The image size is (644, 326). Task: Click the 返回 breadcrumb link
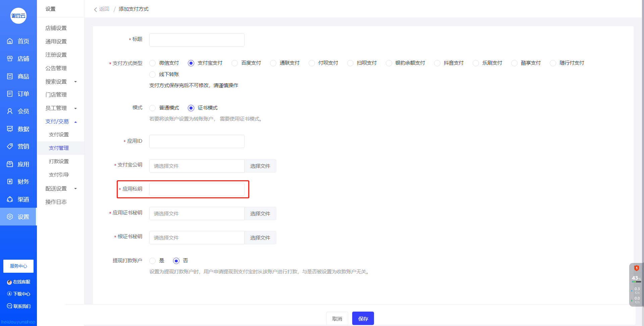104,9
